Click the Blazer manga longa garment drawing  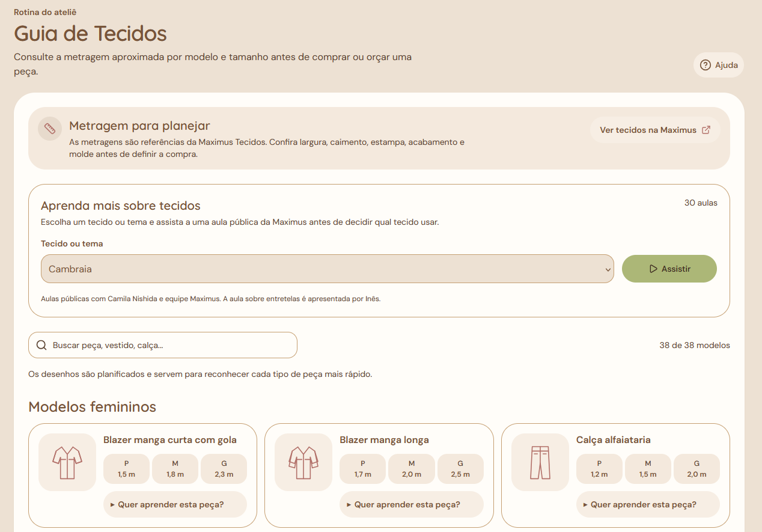(x=303, y=462)
